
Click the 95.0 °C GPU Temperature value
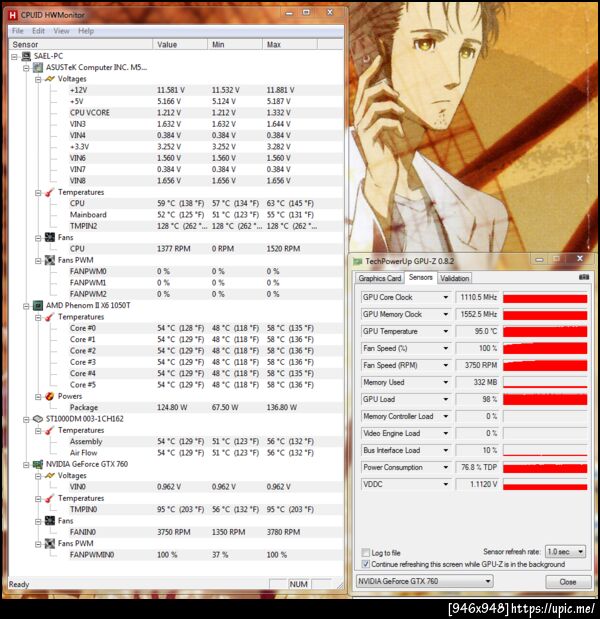tap(477, 331)
